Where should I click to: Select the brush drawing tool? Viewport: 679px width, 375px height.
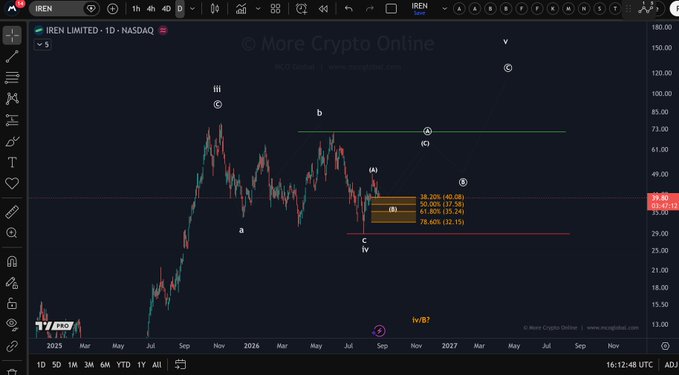coord(12,141)
